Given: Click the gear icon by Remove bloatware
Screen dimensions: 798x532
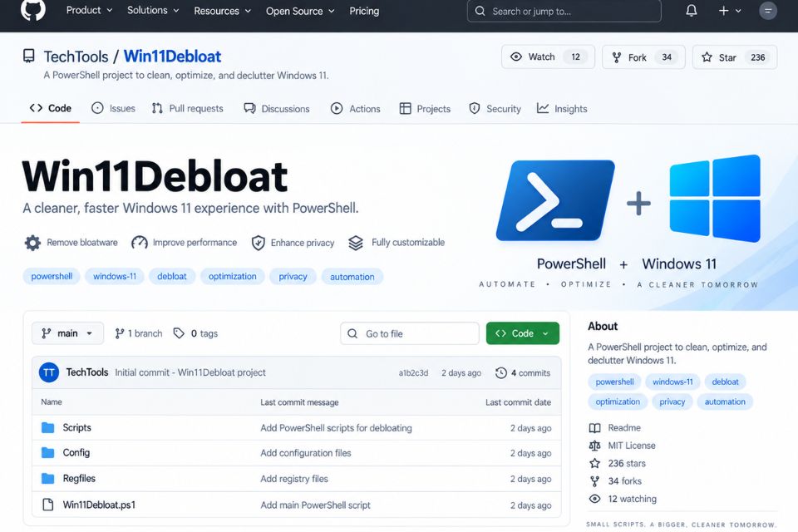Looking at the screenshot, I should 32,243.
